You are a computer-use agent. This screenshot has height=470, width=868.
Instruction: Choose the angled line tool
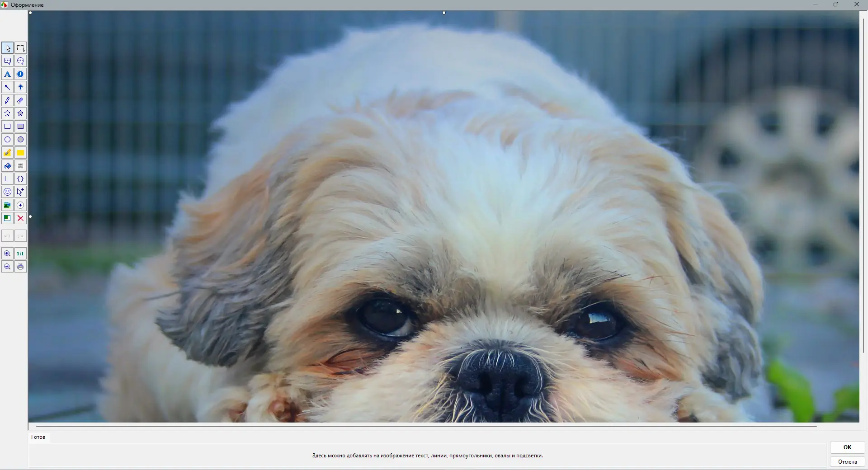click(x=7, y=179)
